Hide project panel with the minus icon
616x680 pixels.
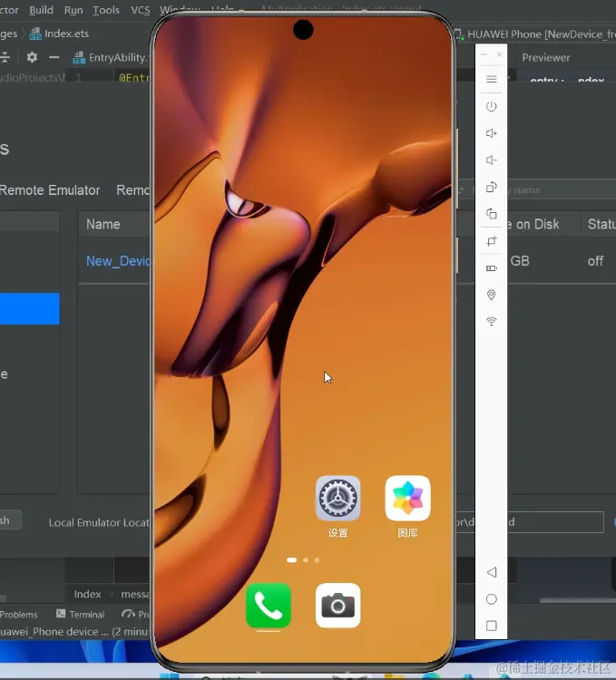pyautogui.click(x=54, y=57)
